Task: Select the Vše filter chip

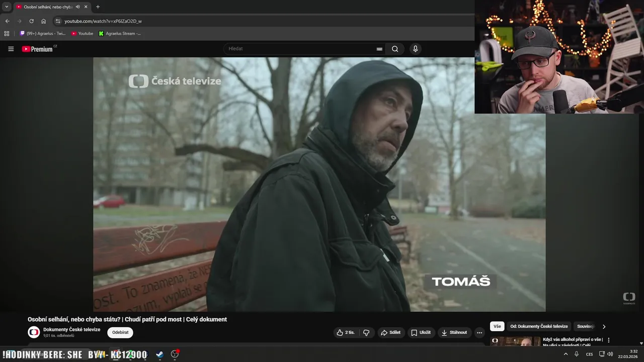Action: [x=497, y=326]
